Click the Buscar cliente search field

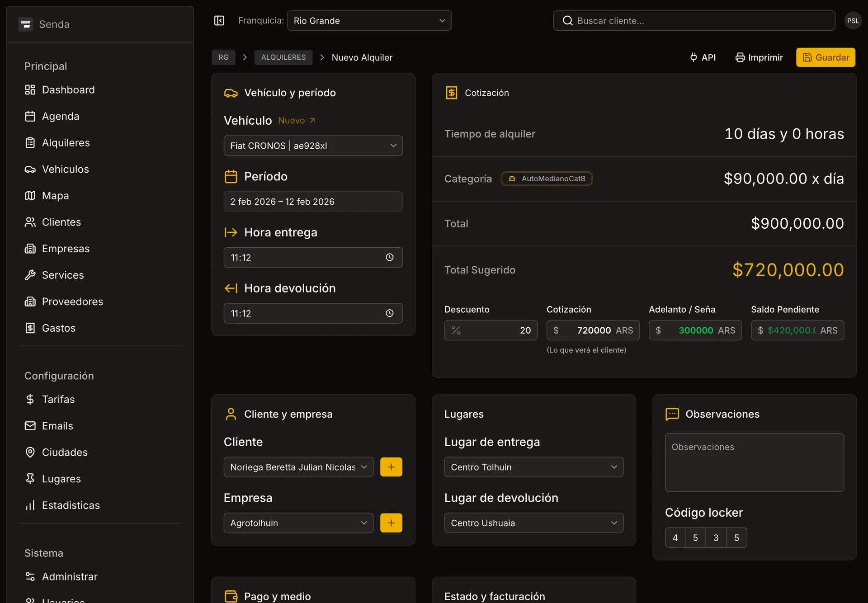click(x=694, y=21)
